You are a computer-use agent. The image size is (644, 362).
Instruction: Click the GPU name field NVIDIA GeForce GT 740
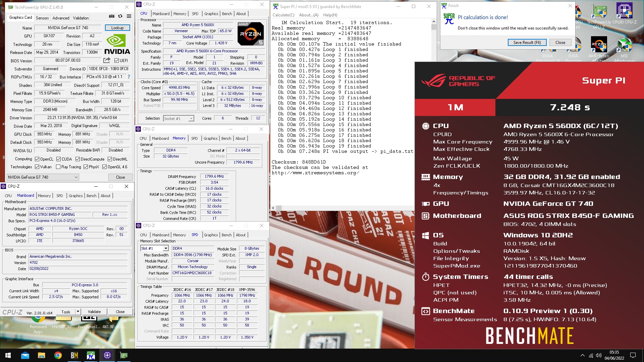(x=68, y=28)
